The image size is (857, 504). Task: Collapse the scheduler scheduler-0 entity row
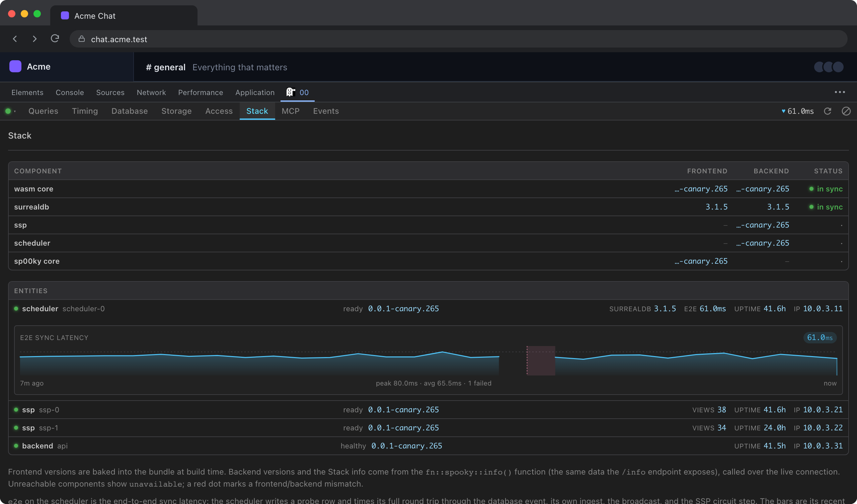pyautogui.click(x=428, y=309)
